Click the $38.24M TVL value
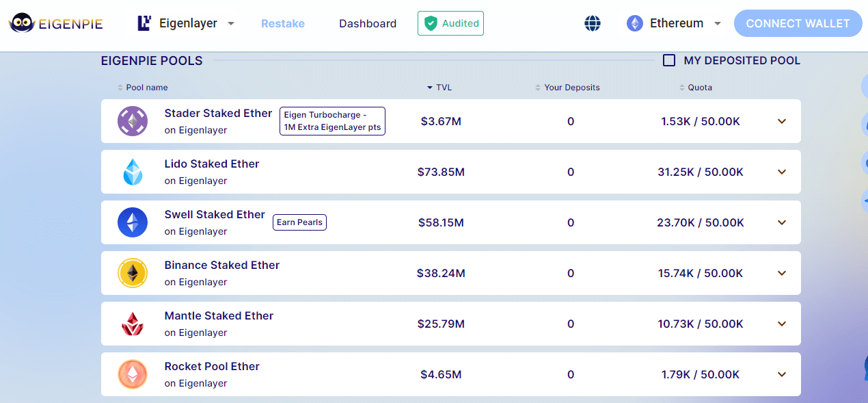This screenshot has height=403, width=868. [x=441, y=273]
